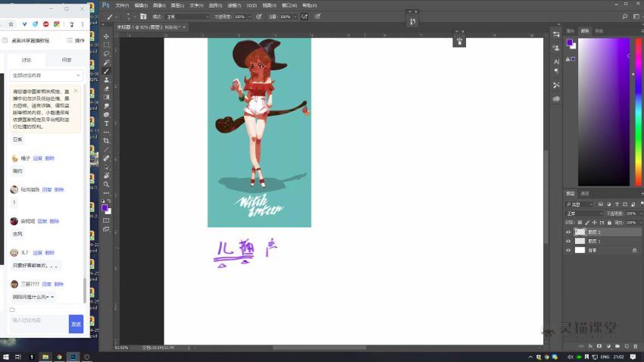Select the Smudge tool

[x=106, y=106]
